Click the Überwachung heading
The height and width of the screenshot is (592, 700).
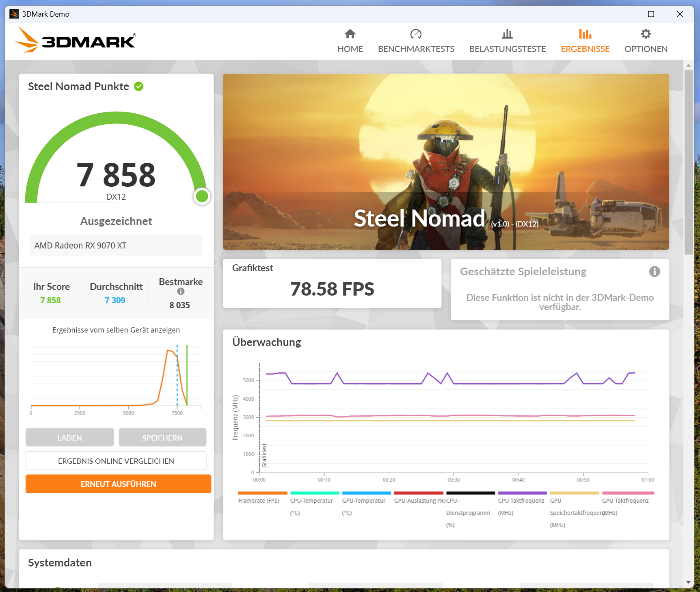point(266,342)
